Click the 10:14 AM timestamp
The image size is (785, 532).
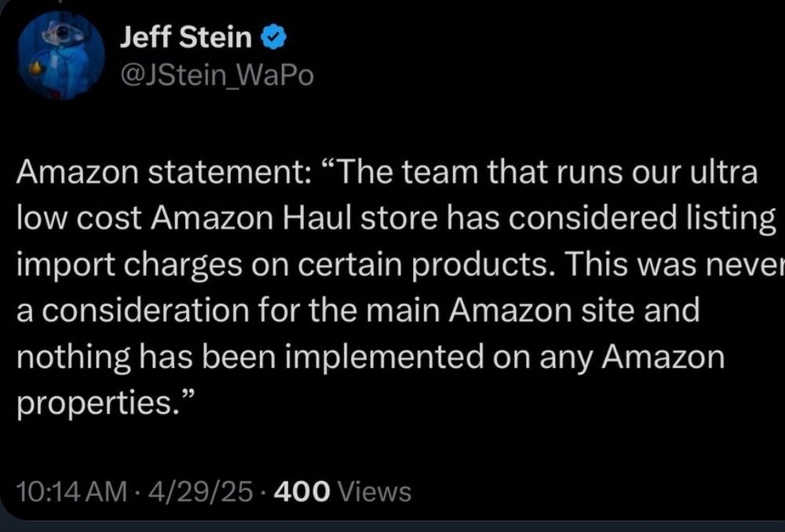72,491
